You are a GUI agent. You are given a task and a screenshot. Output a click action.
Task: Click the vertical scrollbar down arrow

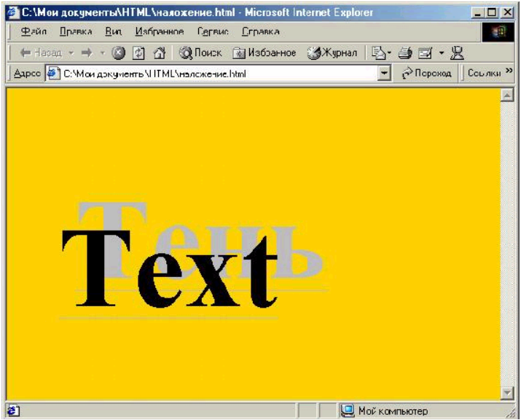pyautogui.click(x=507, y=393)
